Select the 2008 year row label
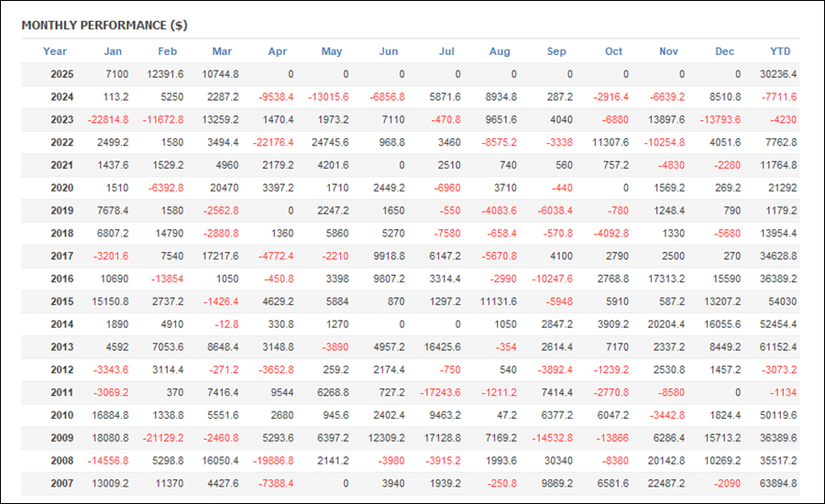 click(x=62, y=461)
